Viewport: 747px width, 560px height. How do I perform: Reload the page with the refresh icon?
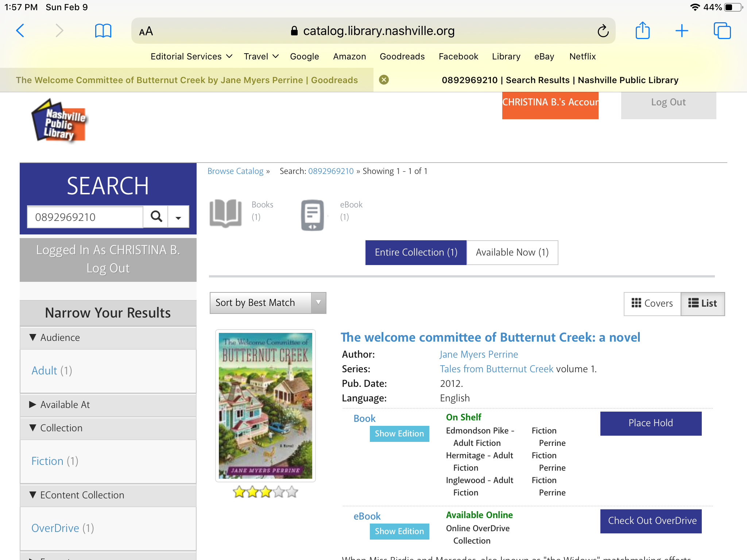pyautogui.click(x=603, y=31)
